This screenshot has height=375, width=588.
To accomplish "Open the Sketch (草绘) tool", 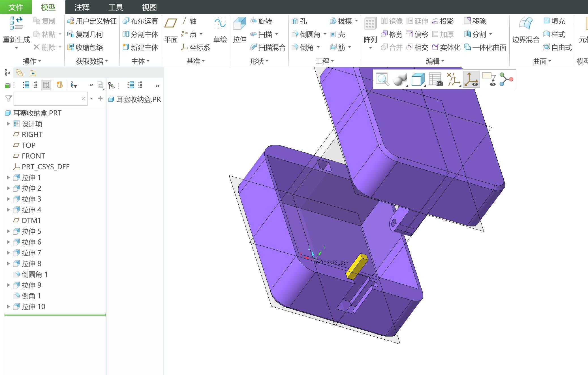I will coord(220,24).
